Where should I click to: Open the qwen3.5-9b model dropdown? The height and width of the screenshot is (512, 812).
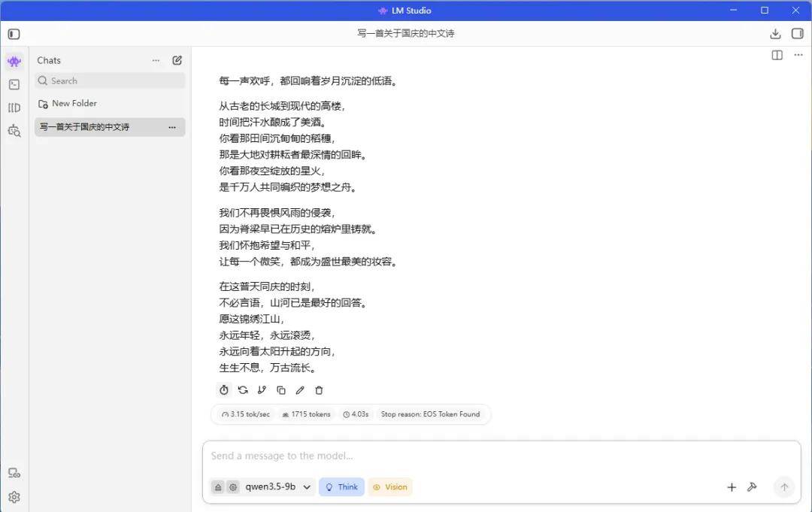point(277,487)
